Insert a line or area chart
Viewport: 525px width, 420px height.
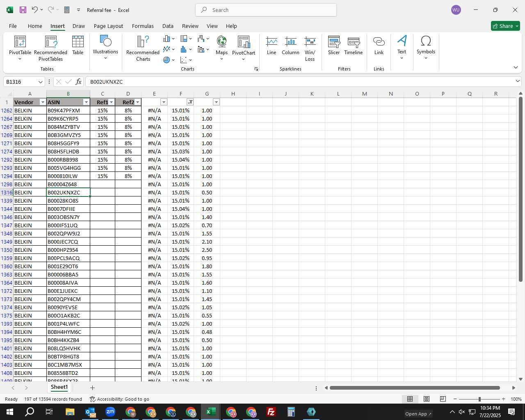169,49
